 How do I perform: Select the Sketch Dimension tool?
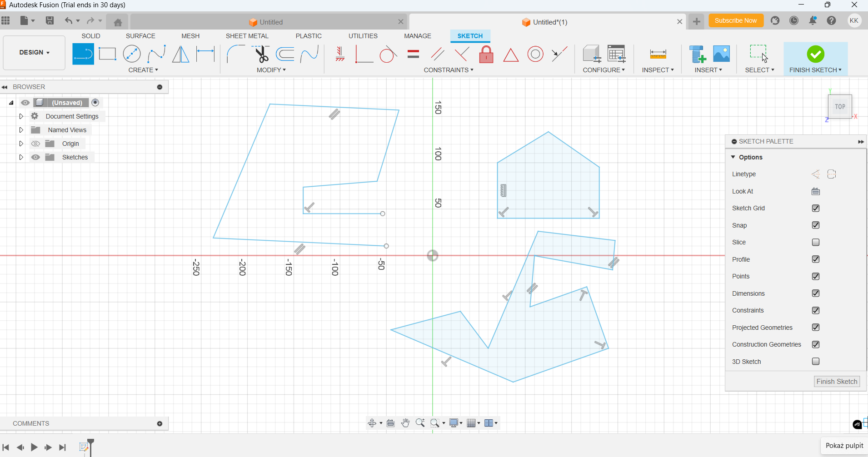[x=205, y=54]
